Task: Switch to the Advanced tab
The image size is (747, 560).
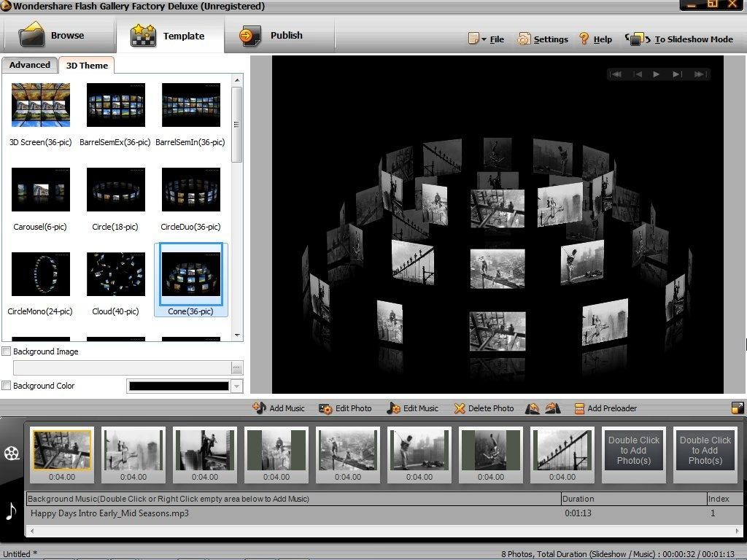Action: point(29,65)
